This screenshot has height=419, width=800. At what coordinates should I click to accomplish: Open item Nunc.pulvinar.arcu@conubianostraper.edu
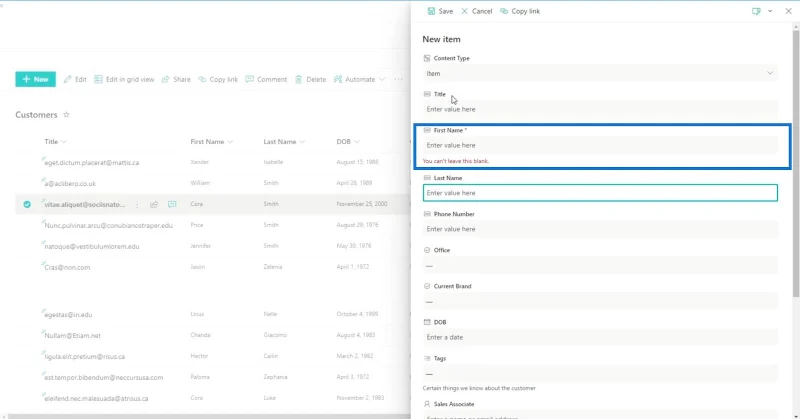point(108,226)
